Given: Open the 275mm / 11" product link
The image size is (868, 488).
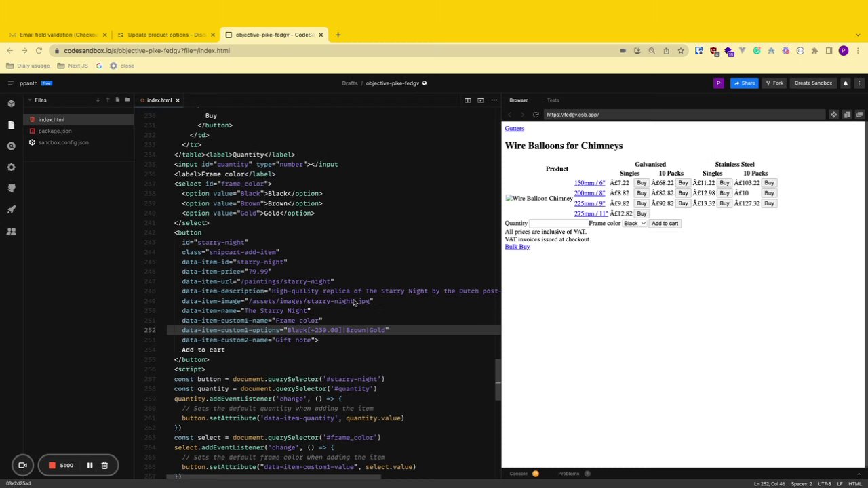Looking at the screenshot, I should 591,213.
